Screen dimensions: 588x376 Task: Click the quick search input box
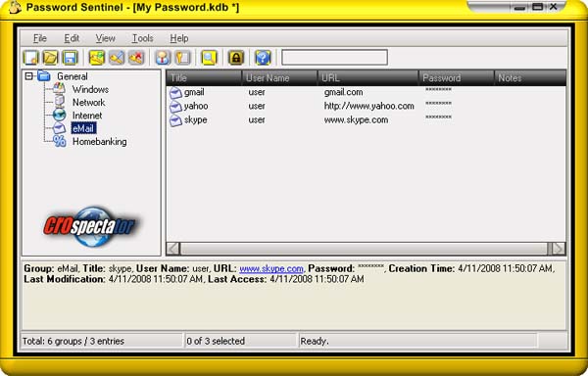(334, 58)
